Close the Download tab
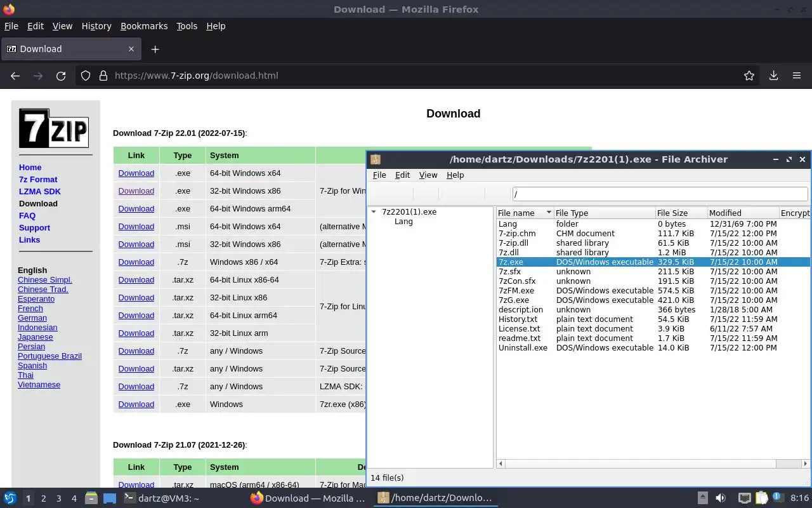This screenshot has height=508, width=812. pyautogui.click(x=131, y=49)
